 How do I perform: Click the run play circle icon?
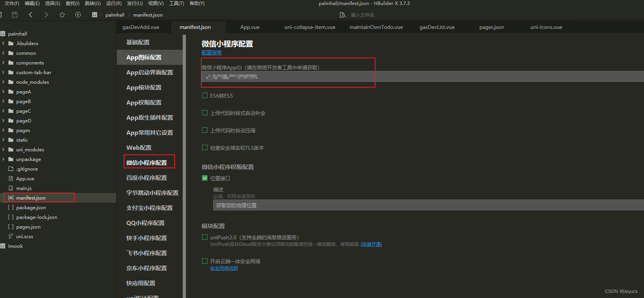click(x=78, y=15)
